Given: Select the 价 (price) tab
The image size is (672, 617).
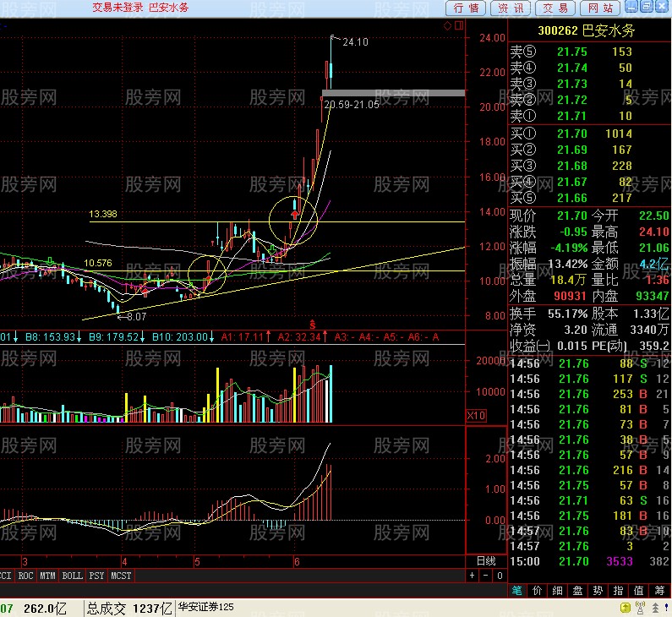Looking at the screenshot, I should pyautogui.click(x=538, y=591).
